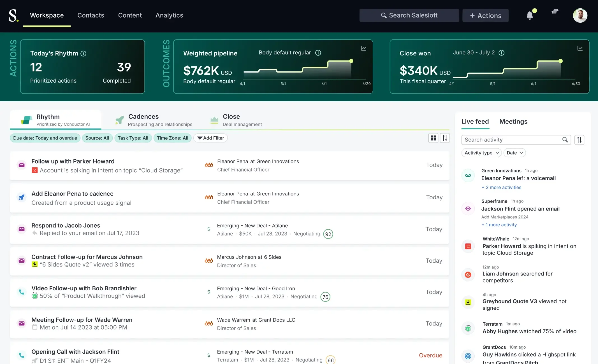Click G2 icon for Liam Johnson searched competitors
This screenshot has width=598, height=364.
[x=468, y=275]
